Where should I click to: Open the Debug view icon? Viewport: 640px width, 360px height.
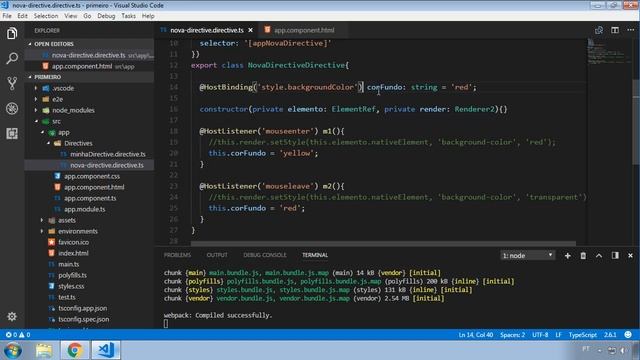pos(12,109)
